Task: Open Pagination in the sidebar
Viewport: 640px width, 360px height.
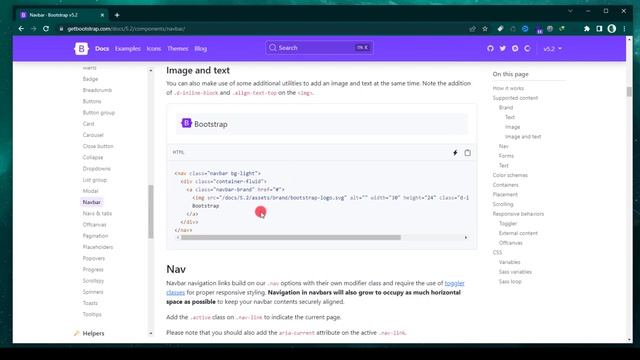Action: [x=96, y=236]
